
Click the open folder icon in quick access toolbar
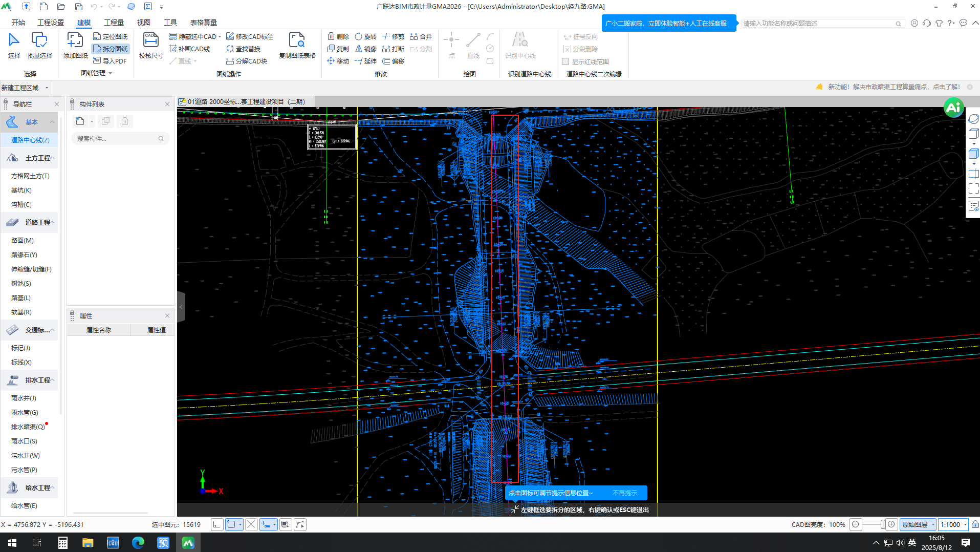click(61, 7)
